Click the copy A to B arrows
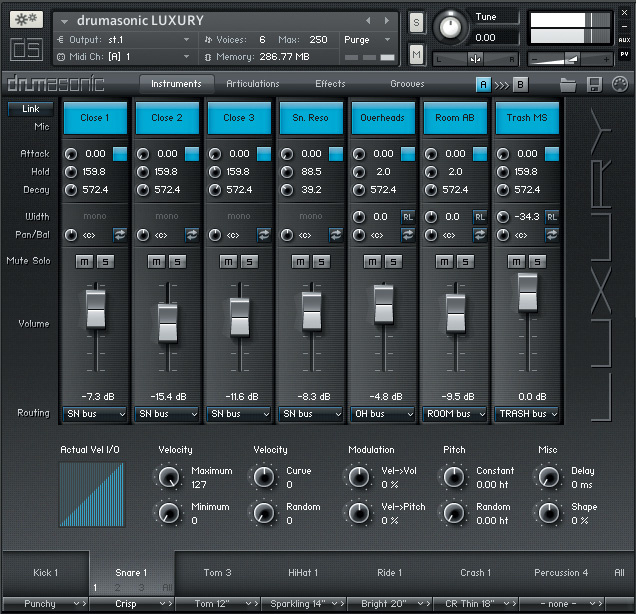Screen dimensions: 636x614 pyautogui.click(x=502, y=85)
